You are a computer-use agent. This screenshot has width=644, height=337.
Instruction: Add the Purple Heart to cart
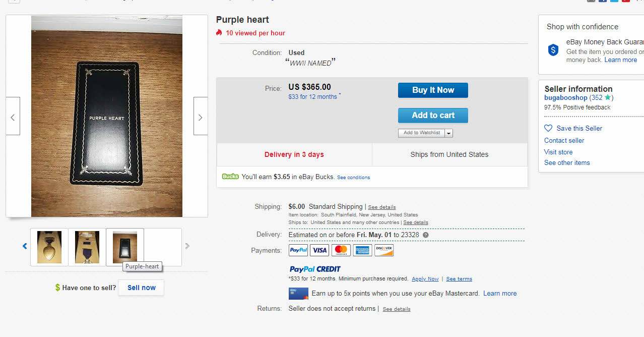click(433, 116)
